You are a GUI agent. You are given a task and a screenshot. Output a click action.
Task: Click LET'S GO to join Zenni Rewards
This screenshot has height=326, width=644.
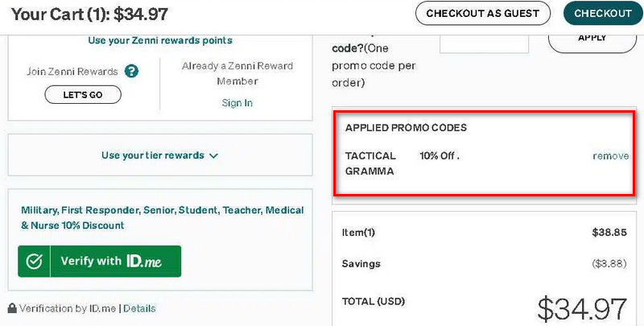(x=83, y=95)
